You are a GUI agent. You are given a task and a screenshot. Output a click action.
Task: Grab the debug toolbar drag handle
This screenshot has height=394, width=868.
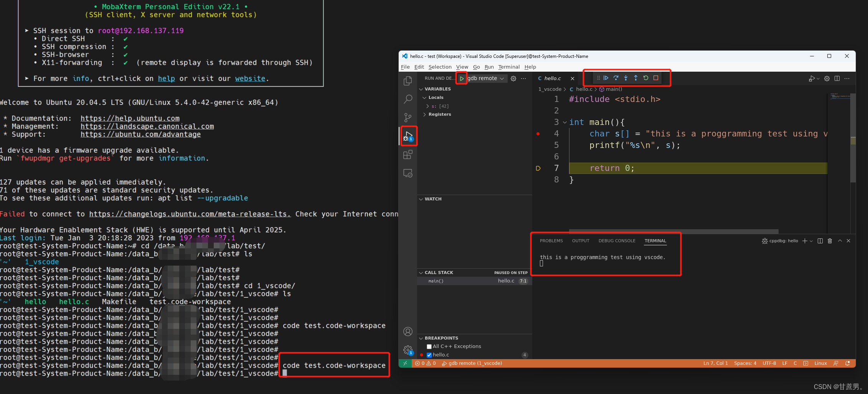(598, 78)
